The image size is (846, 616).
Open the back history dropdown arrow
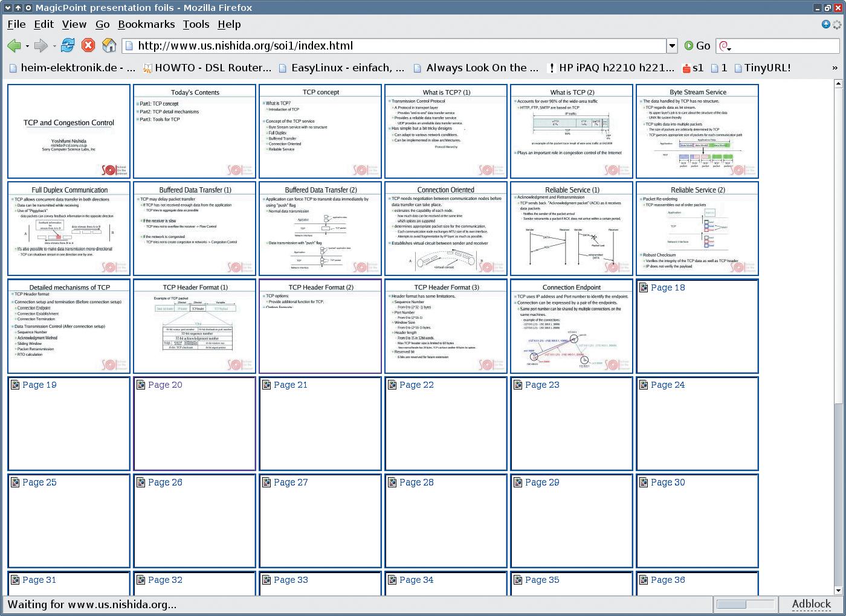point(27,46)
